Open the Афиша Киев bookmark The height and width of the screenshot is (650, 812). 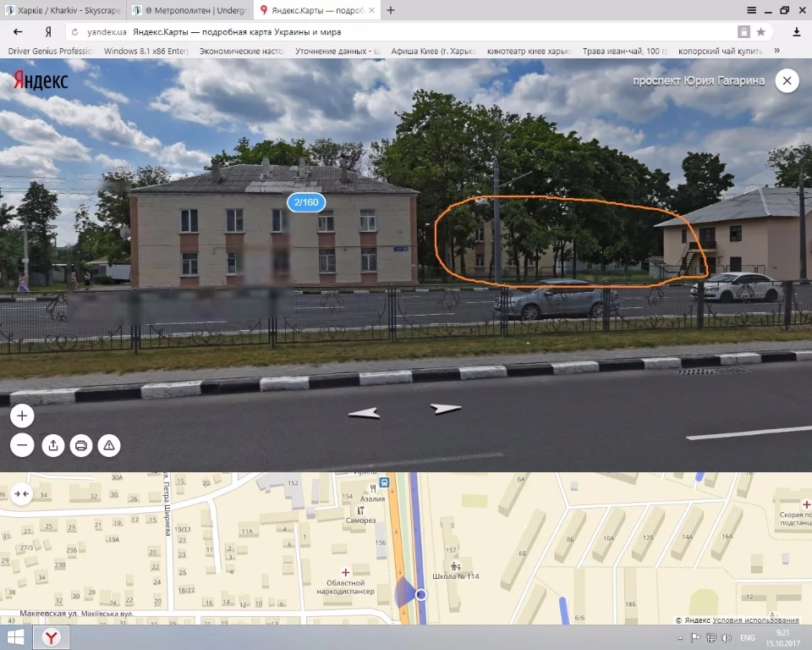[433, 51]
